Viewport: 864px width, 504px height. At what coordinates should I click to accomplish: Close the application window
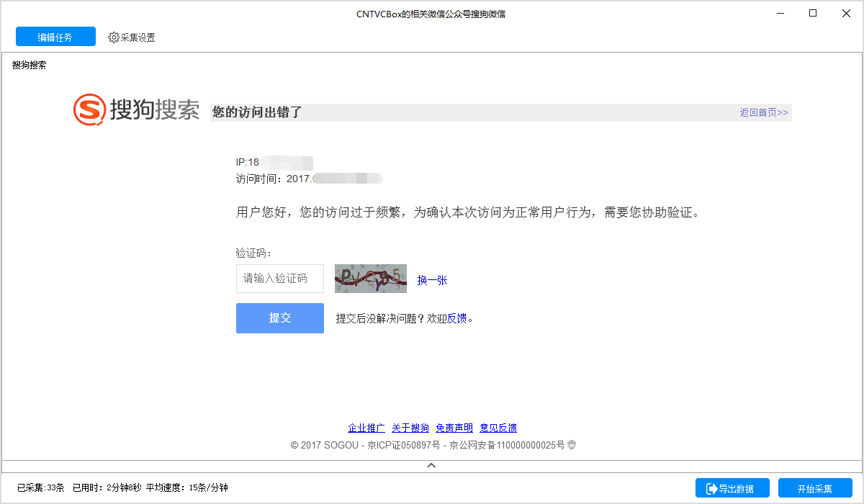[845, 13]
